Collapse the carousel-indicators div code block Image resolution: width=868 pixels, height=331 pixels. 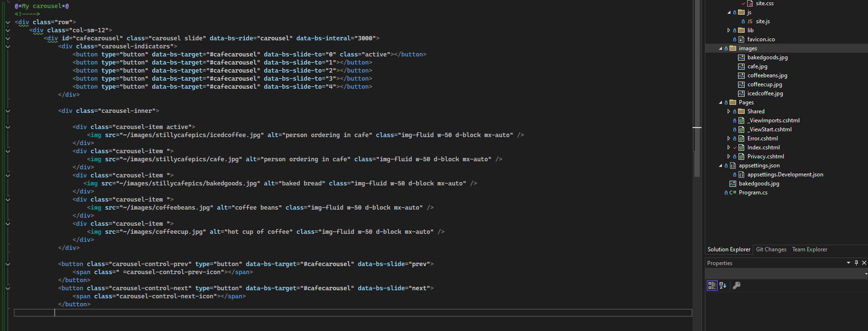[8, 46]
